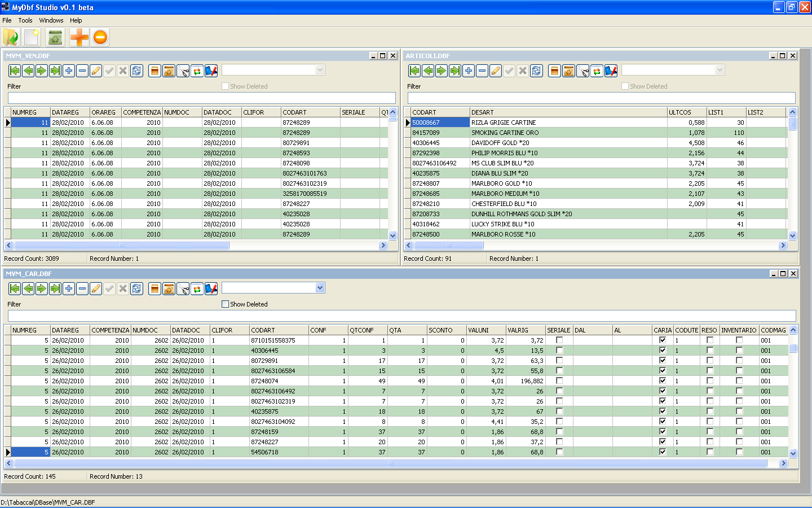The image size is (812, 508).
Task: Click down arrow of ARTICOLI.DBF vertical scrollbar
Action: tap(792, 235)
